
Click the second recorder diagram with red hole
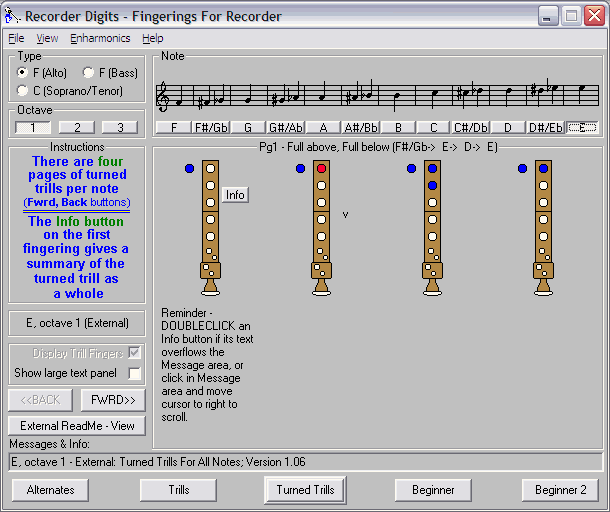[321, 228]
